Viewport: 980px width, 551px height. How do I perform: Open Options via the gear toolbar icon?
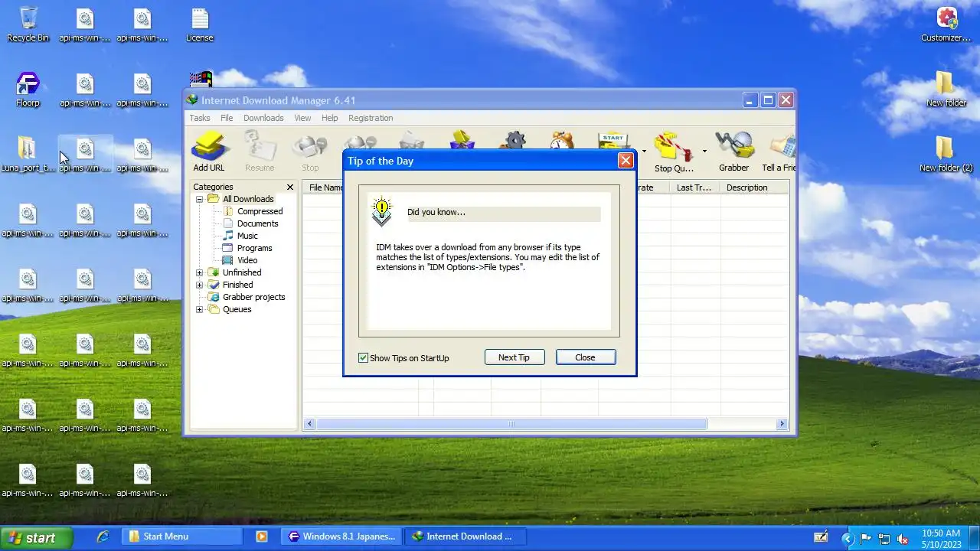point(514,140)
